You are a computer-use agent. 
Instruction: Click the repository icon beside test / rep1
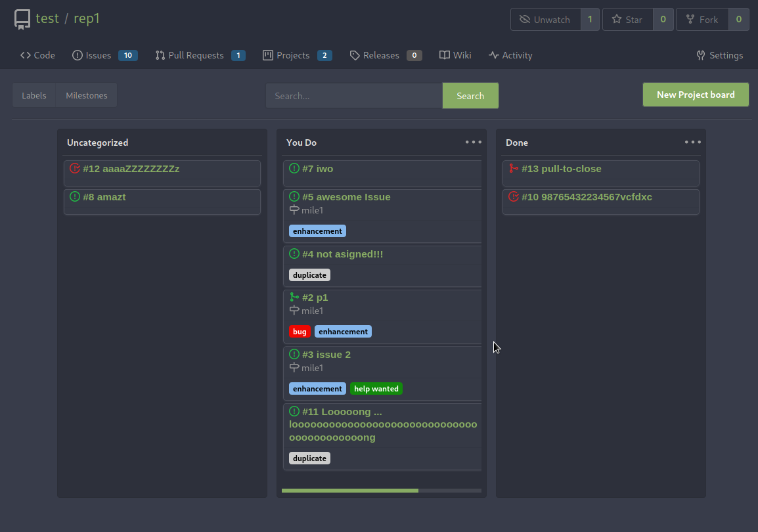[22, 19]
